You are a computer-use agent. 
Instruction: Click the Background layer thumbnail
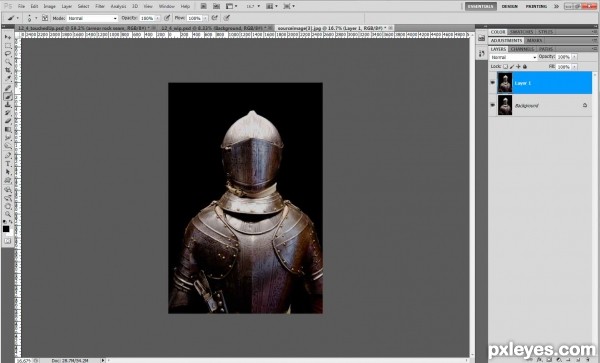tap(505, 105)
